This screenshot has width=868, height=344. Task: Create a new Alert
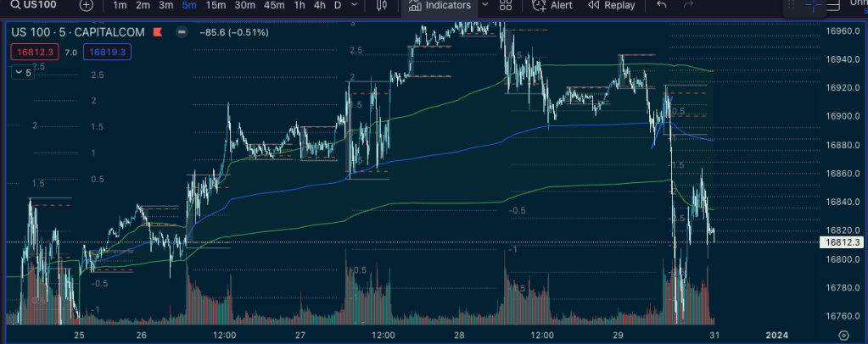[x=552, y=5]
